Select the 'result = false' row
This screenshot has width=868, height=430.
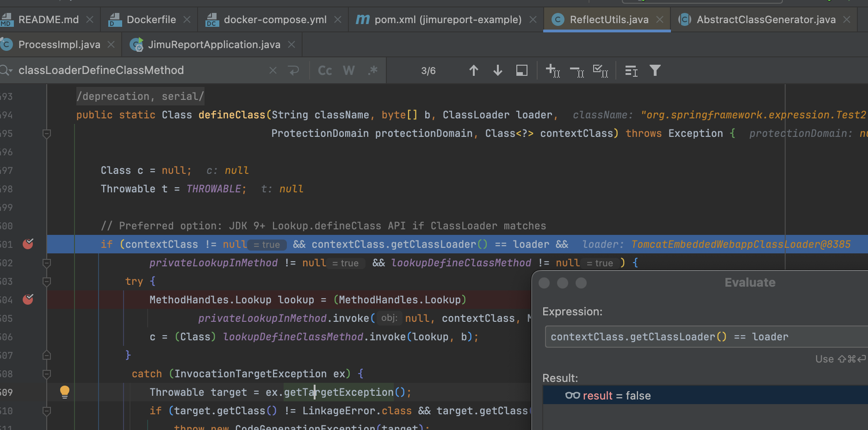coord(705,395)
